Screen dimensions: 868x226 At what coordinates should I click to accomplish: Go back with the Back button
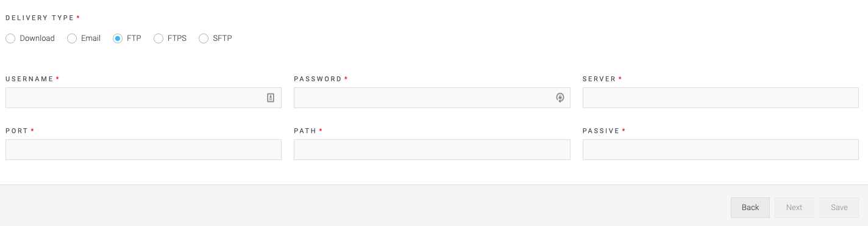[750, 208]
